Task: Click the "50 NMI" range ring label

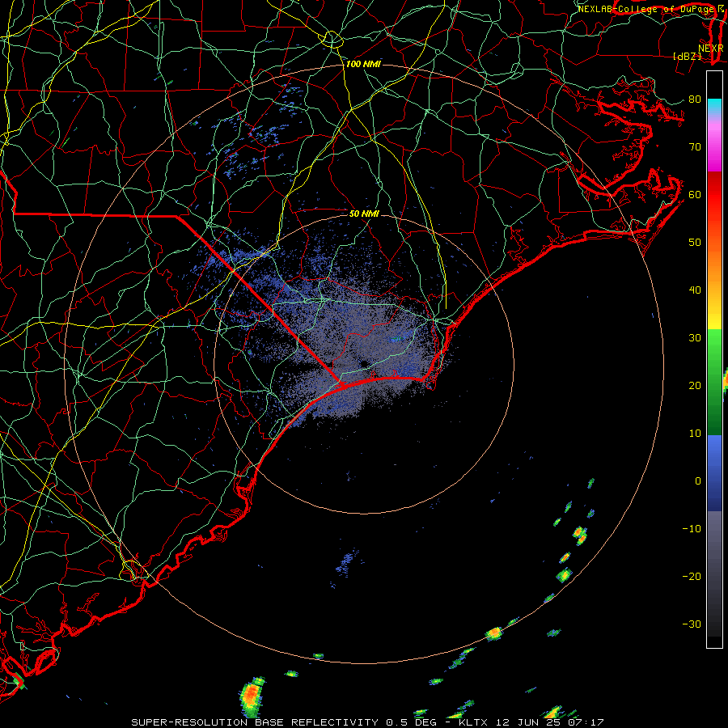Action: click(364, 214)
